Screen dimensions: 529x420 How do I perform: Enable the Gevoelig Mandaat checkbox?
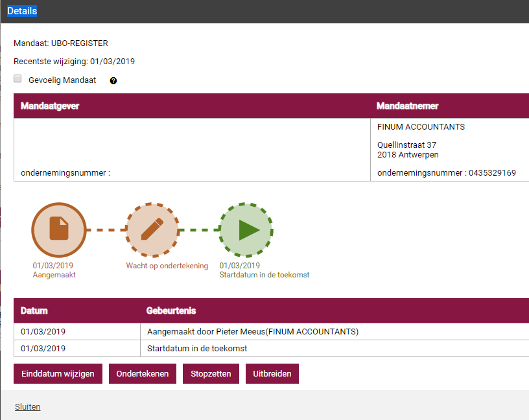[x=18, y=78]
